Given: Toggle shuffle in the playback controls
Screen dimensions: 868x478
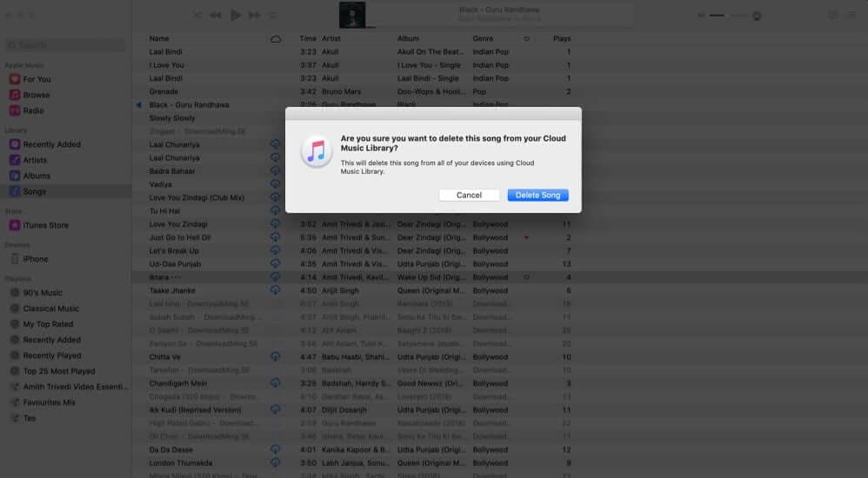Looking at the screenshot, I should [197, 15].
